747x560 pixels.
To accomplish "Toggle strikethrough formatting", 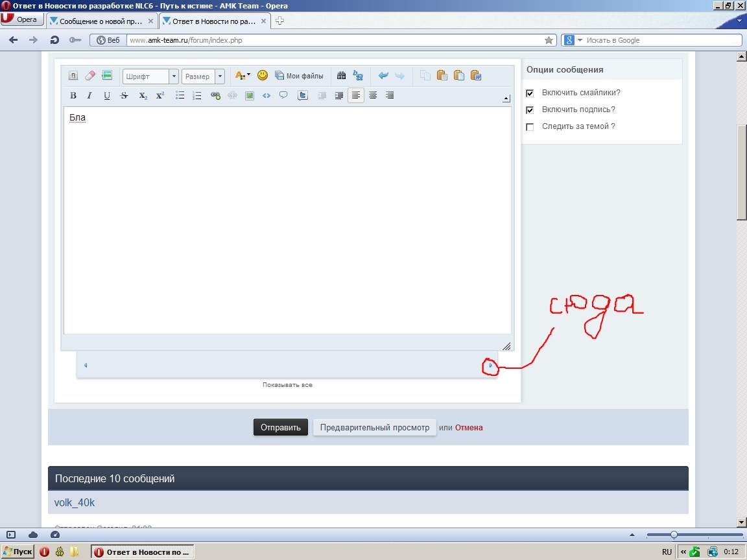I will click(x=124, y=95).
